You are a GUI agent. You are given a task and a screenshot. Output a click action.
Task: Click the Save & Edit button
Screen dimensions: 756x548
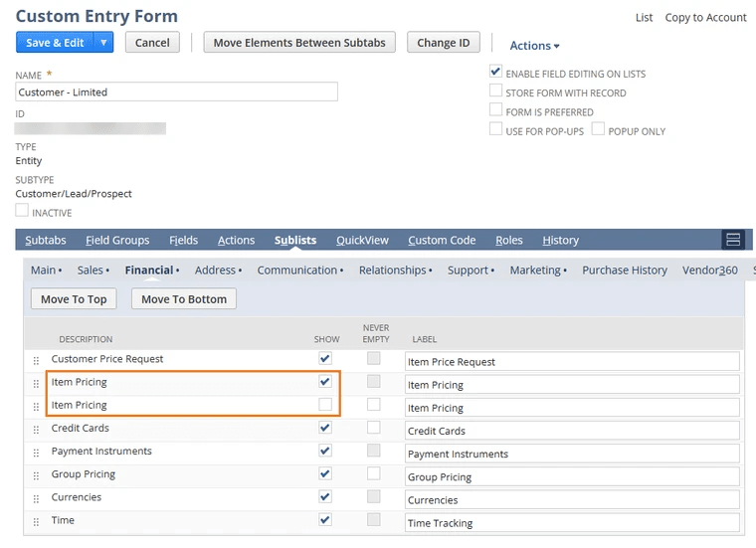pos(55,43)
